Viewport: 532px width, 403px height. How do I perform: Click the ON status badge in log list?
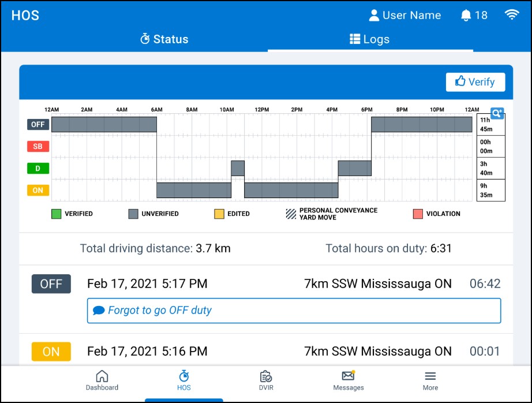tap(51, 352)
